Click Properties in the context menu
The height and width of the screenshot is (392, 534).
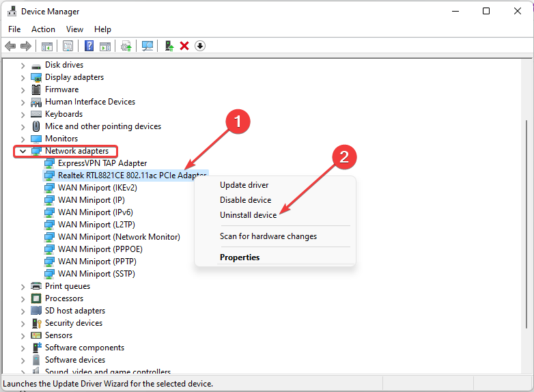(x=240, y=257)
